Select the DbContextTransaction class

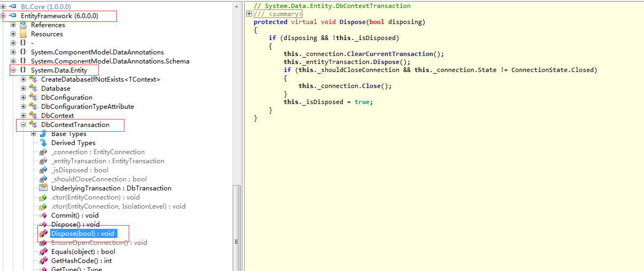point(75,125)
